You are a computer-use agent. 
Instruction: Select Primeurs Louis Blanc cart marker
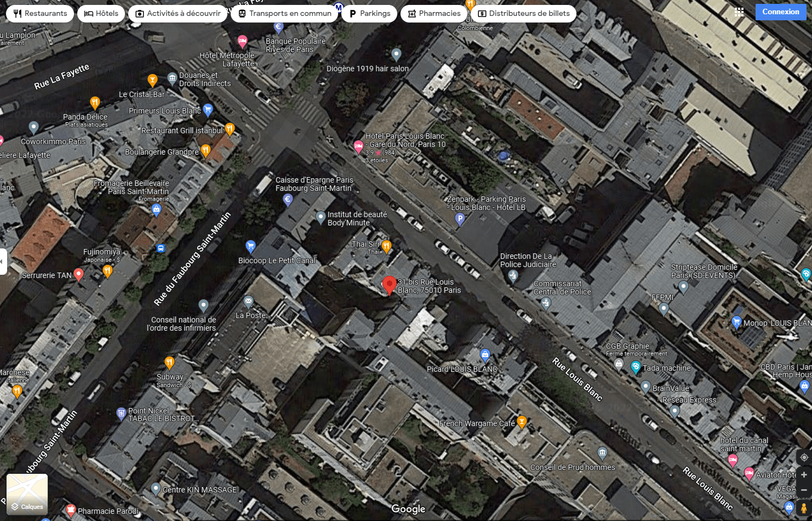[208, 110]
